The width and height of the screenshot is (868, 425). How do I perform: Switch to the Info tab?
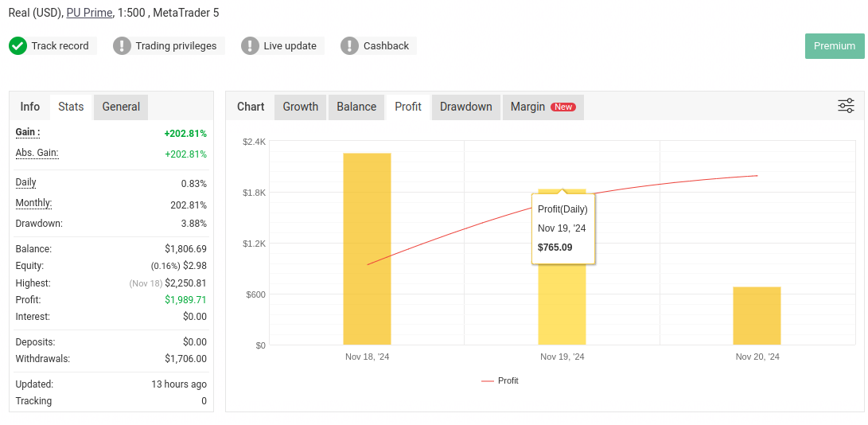30,107
